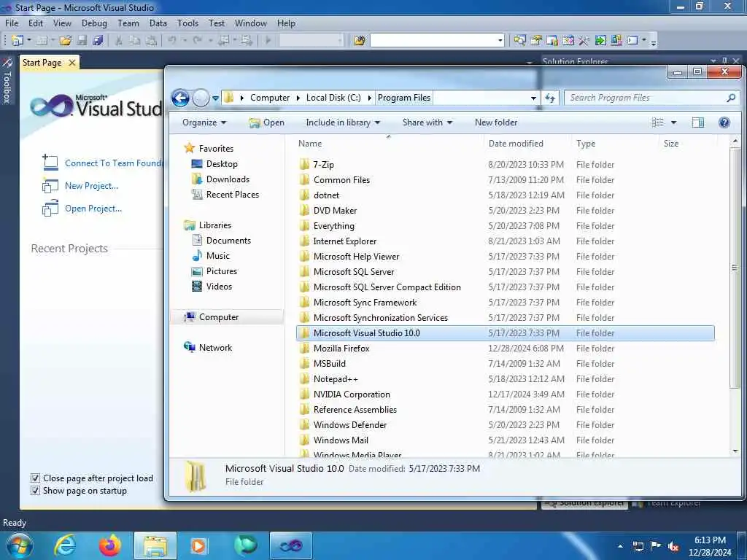
Task: Open Firefox from the taskbar
Action: [109, 545]
